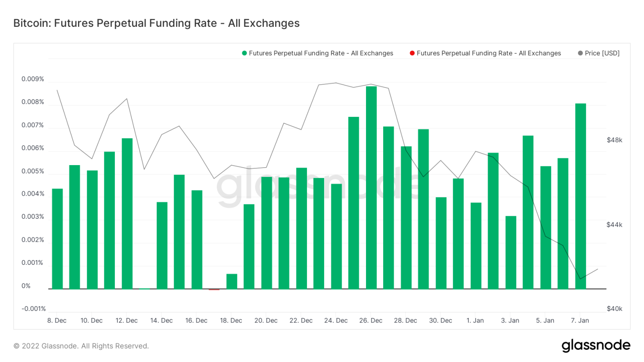Viewport: 644px width, 362px height.
Task: Click the © 2022 Glassnode copyright text
Action: point(81,346)
